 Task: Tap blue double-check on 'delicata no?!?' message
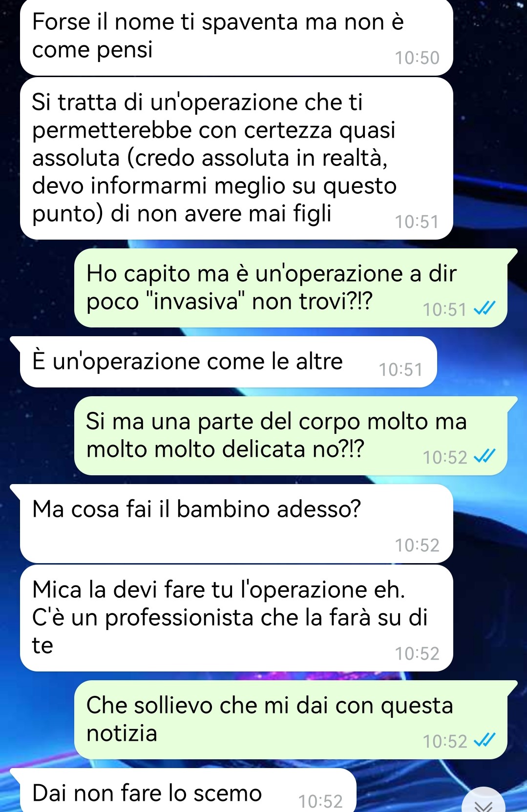[x=485, y=456]
